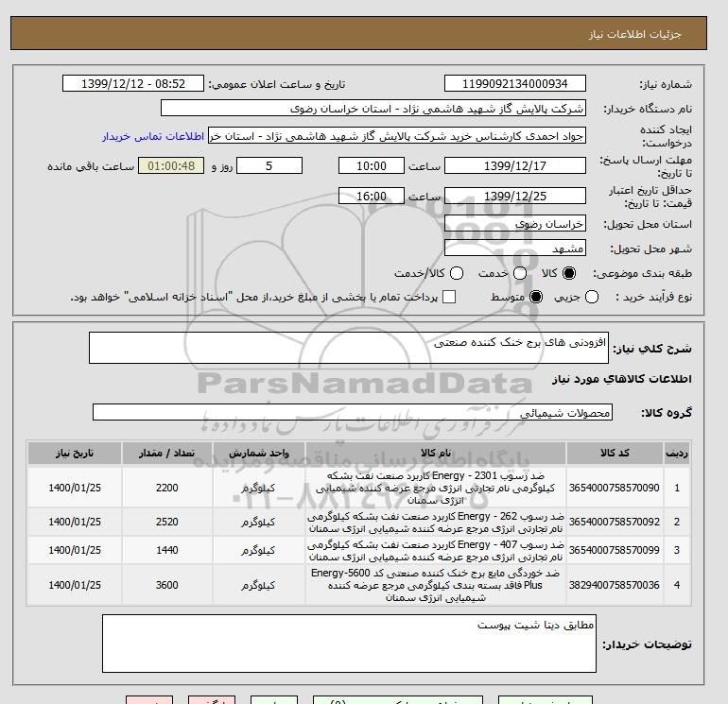Click the نام کالا column header

436,453
